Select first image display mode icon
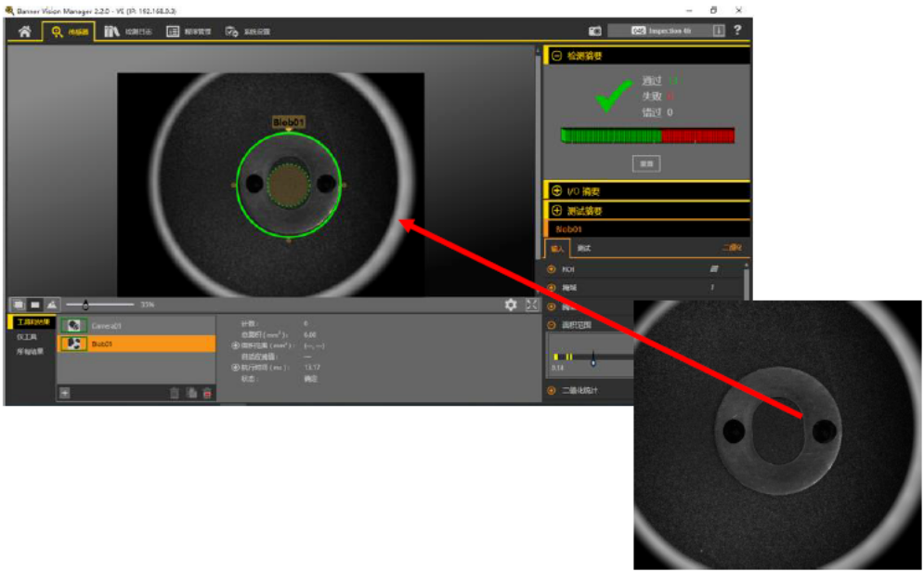 pyautogui.click(x=19, y=305)
